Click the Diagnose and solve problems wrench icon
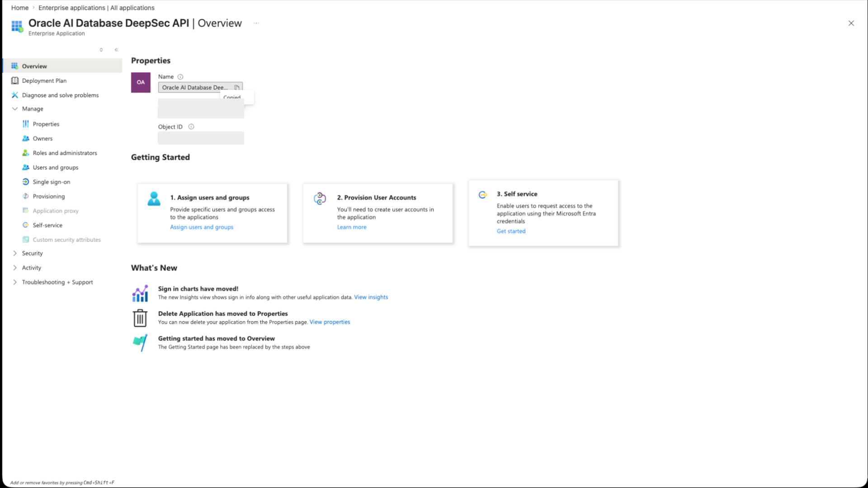Image resolution: width=868 pixels, height=488 pixels. 14,95
